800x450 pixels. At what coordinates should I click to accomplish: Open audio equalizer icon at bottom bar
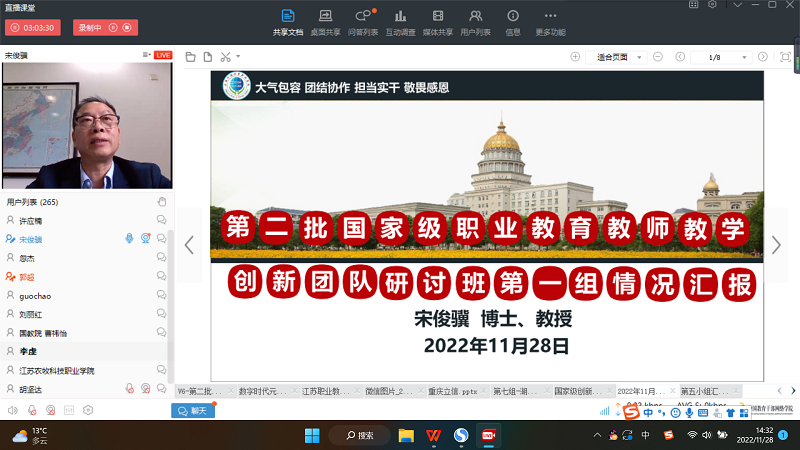click(x=69, y=410)
